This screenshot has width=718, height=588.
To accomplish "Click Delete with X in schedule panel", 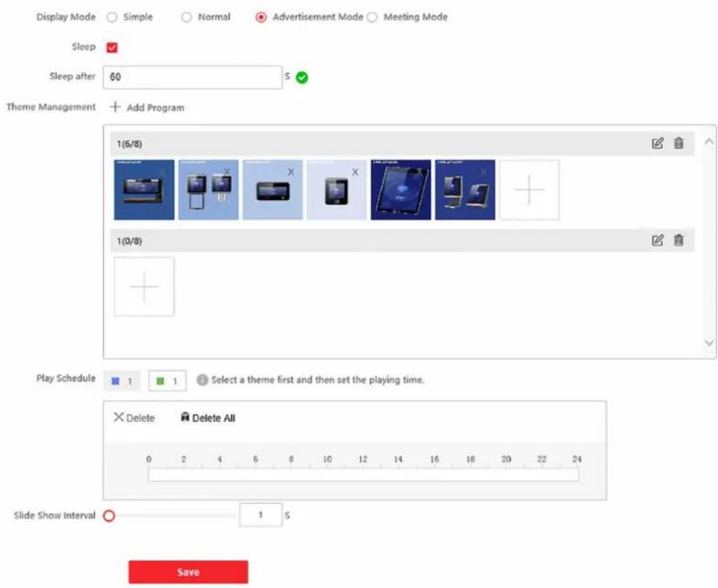I will [134, 418].
